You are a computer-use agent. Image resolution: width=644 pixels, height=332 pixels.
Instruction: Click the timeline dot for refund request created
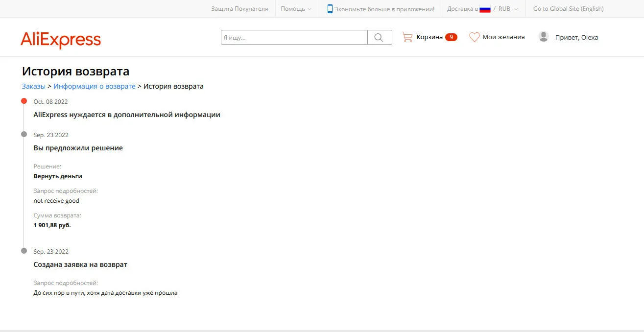point(24,251)
